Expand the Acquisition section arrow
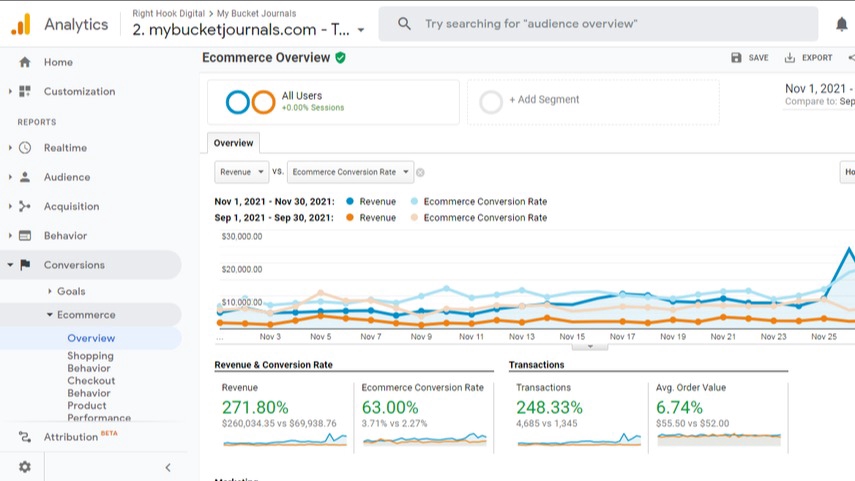The image size is (855, 481). (x=10, y=206)
